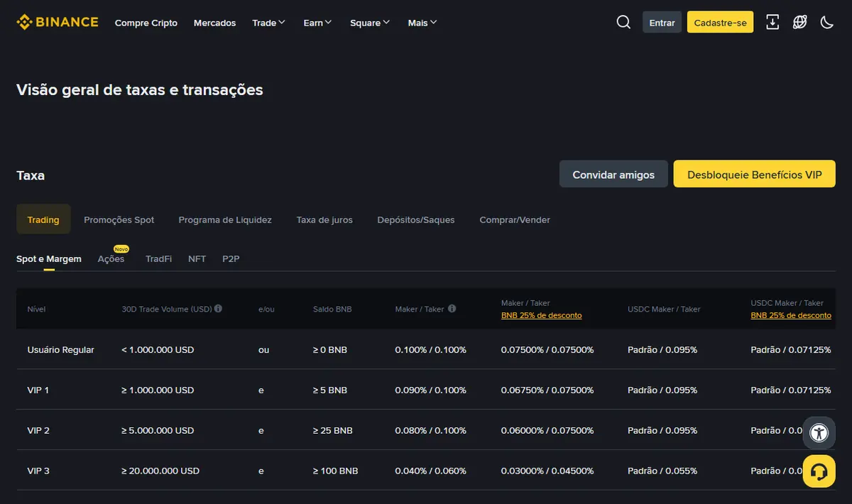852x504 pixels.
Task: Click the '≥ 0 BNB' balance cell
Action: point(330,349)
